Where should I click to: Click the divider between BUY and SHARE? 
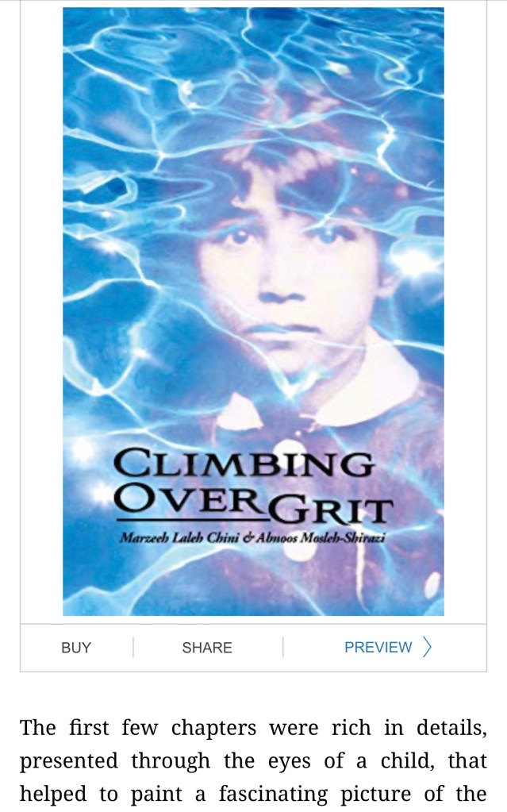coord(133,648)
